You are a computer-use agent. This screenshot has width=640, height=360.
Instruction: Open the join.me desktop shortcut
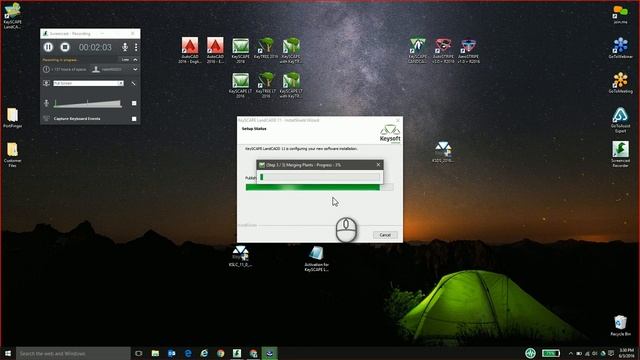[x=620, y=15]
